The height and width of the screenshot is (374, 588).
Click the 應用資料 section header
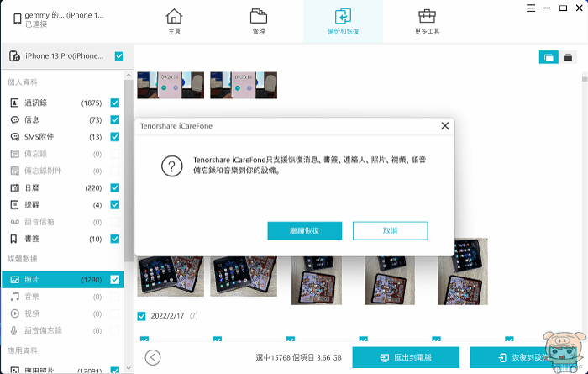click(23, 350)
